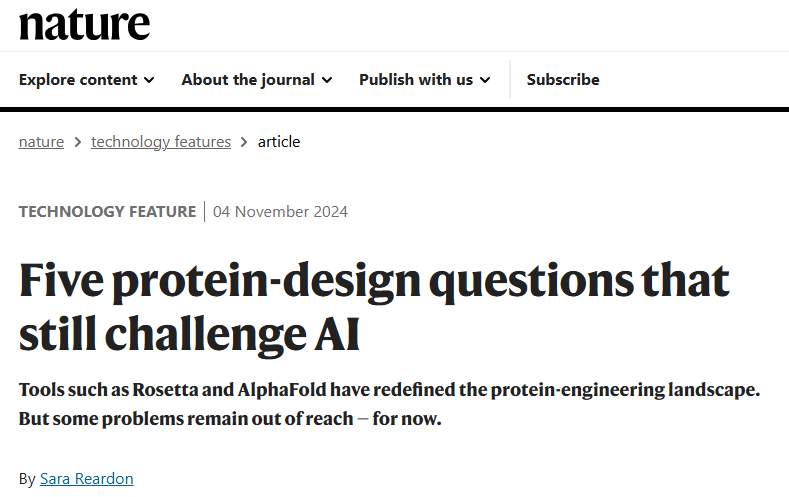Click the breadcrumb arrow before article

pyautogui.click(x=245, y=142)
